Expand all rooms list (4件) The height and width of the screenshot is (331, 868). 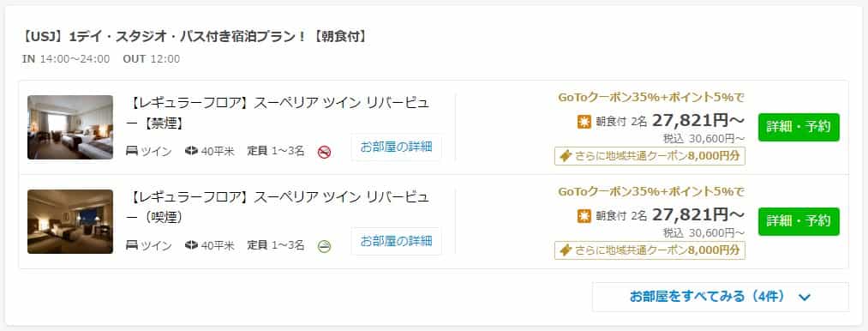pyautogui.click(x=721, y=297)
